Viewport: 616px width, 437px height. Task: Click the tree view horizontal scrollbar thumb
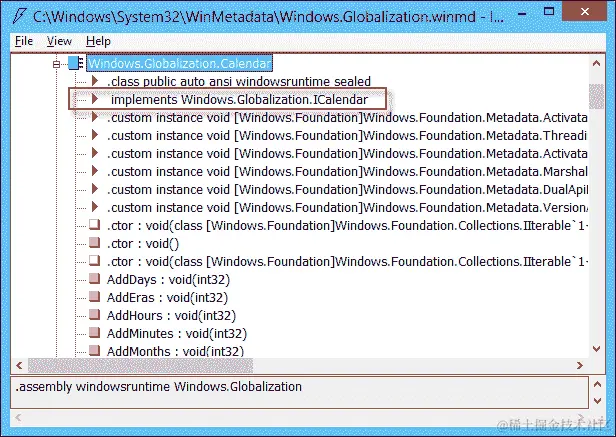click(x=140, y=365)
